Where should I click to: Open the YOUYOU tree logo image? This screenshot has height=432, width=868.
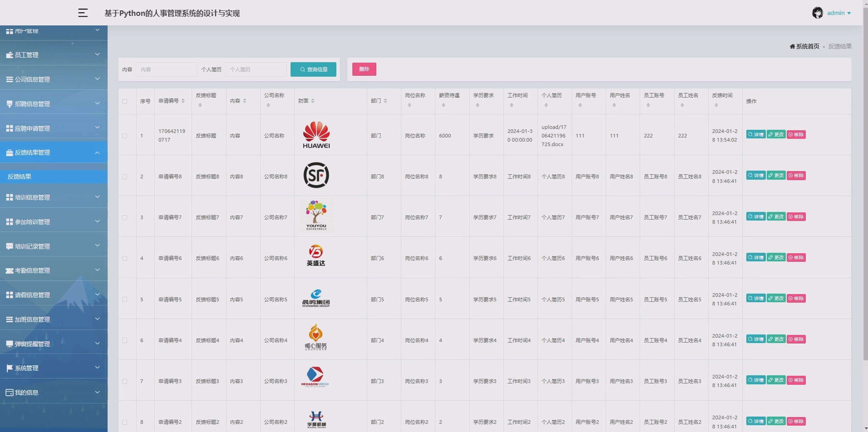[316, 215]
